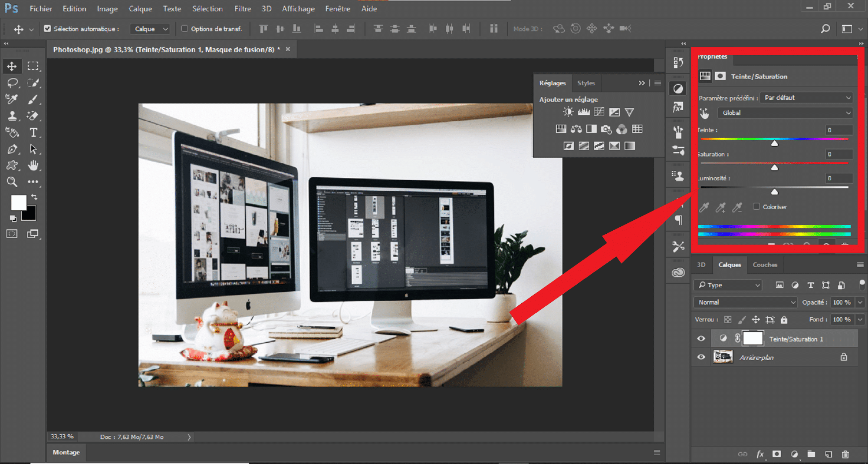Enable Options de transf. checkbox
This screenshot has height=464, width=868.
pyautogui.click(x=184, y=29)
